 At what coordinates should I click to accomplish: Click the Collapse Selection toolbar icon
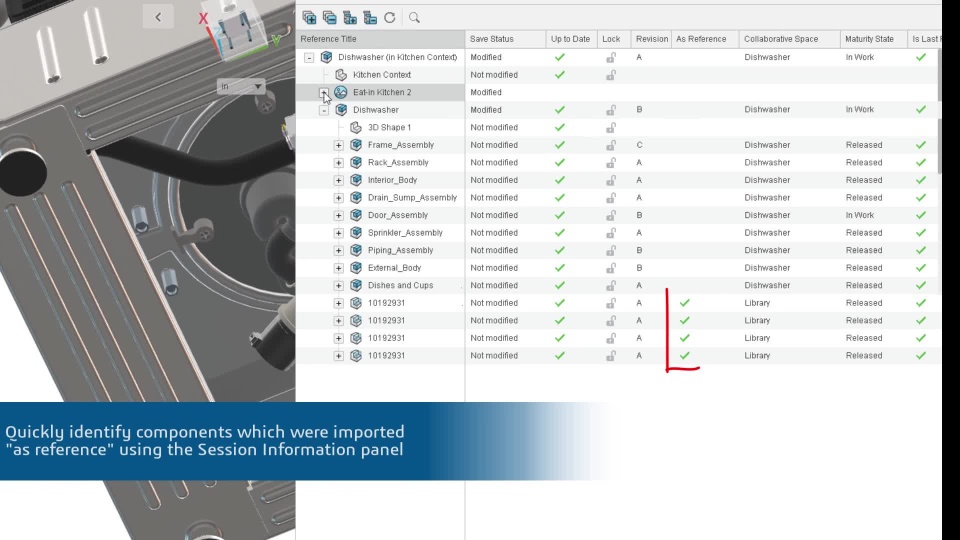pyautogui.click(x=370, y=18)
